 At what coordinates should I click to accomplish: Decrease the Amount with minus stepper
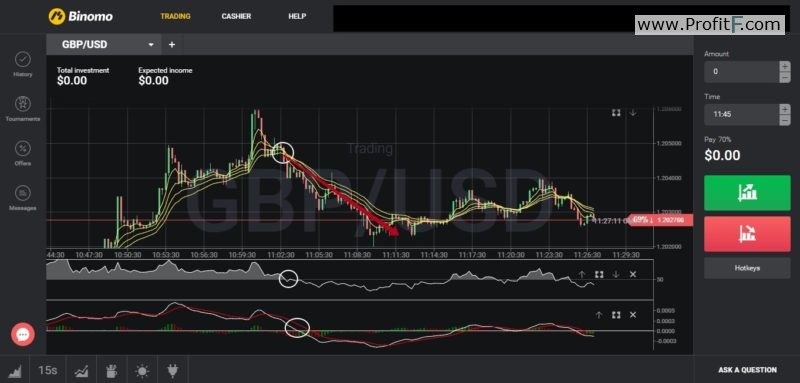784,77
